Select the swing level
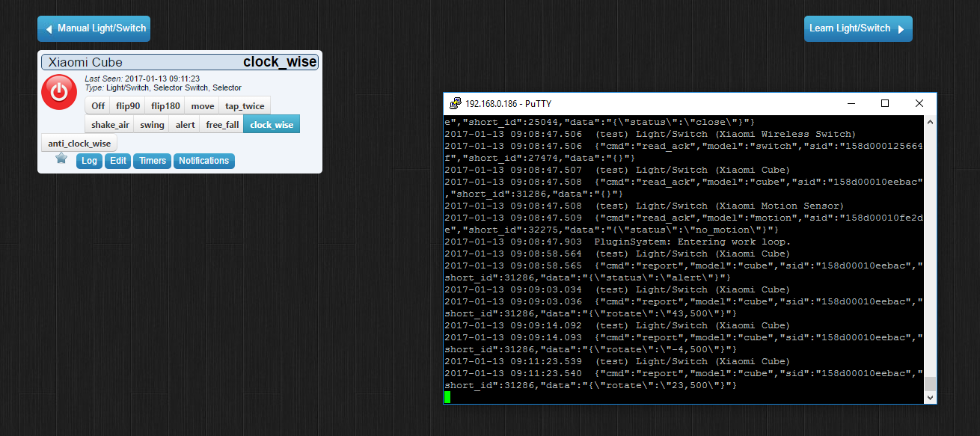 (152, 125)
